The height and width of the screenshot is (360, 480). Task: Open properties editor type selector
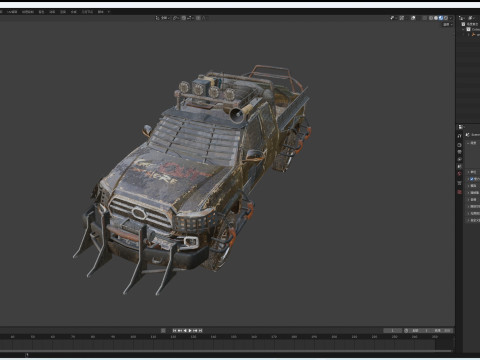(x=461, y=127)
